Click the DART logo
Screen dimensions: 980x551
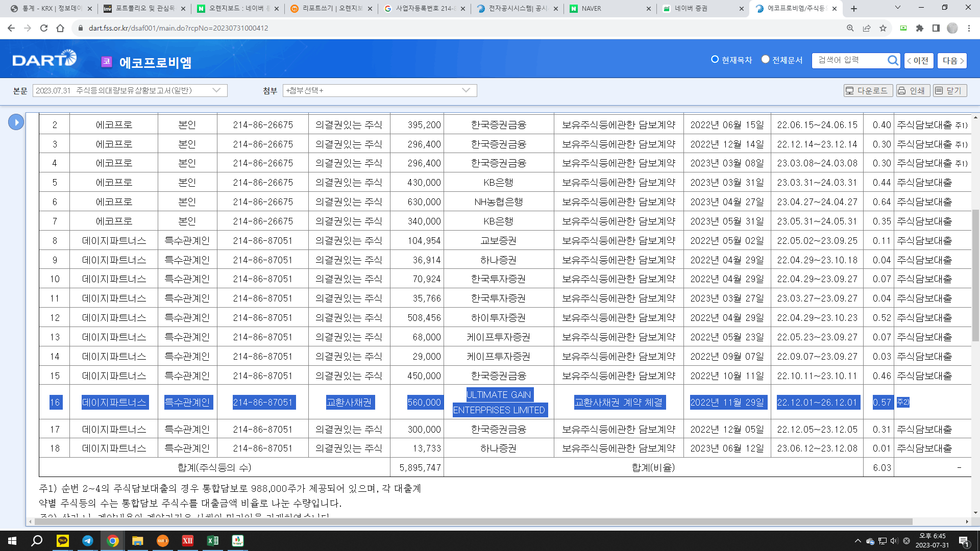(44, 59)
